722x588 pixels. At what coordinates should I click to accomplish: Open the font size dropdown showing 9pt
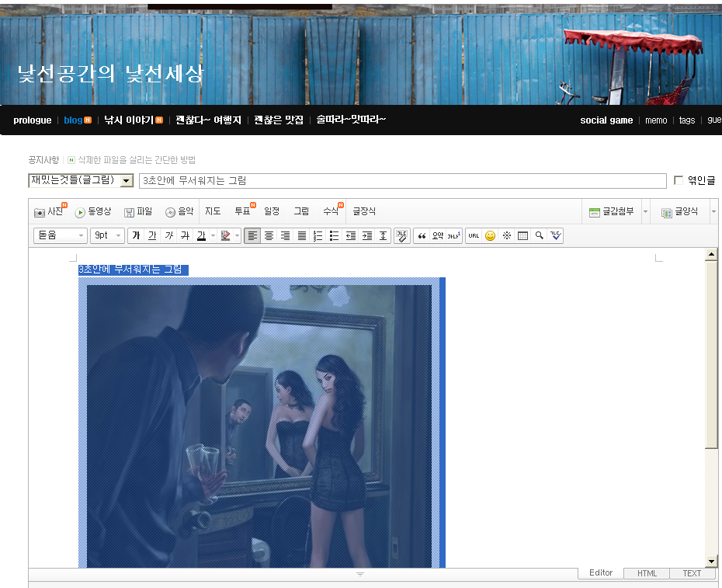[107, 235]
